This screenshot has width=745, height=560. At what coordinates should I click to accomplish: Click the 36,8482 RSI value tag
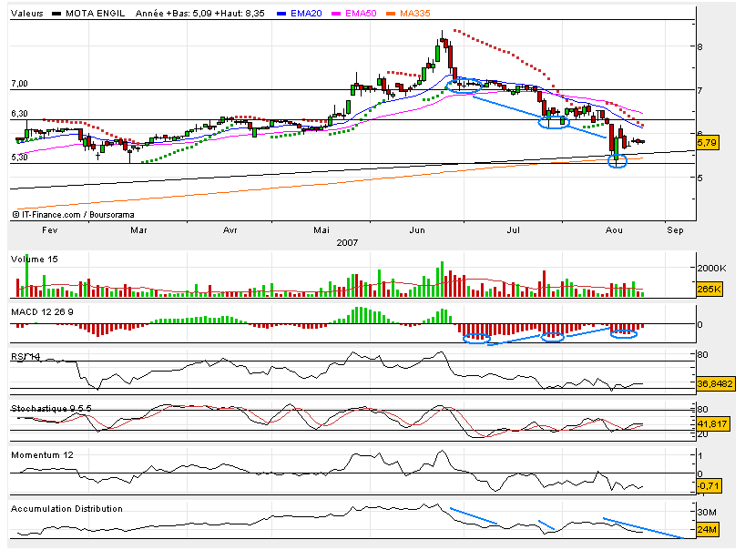click(716, 383)
